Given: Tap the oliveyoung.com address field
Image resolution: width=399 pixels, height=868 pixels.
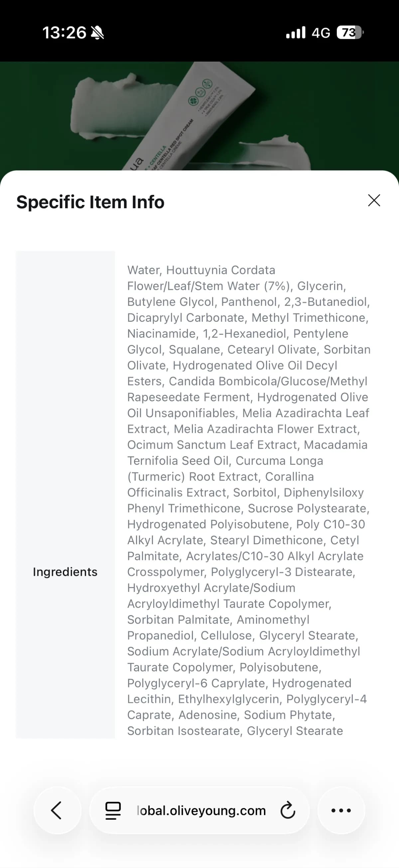Looking at the screenshot, I should [x=201, y=810].
